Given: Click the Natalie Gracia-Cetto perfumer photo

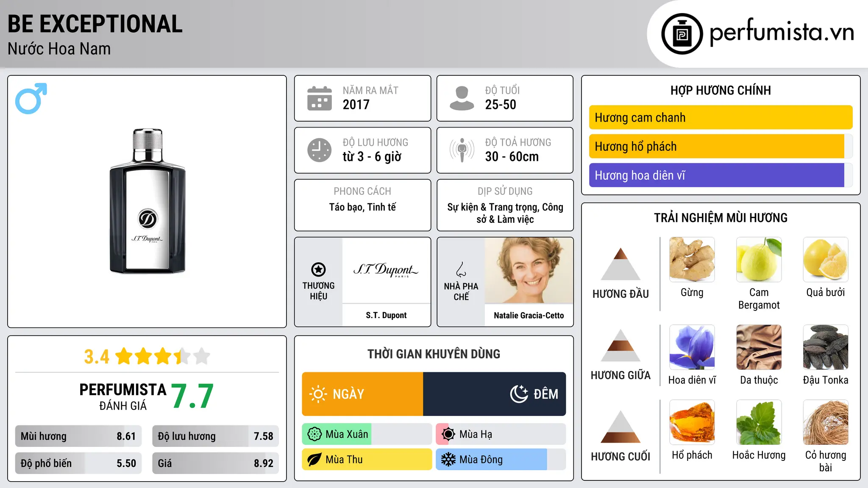Looking at the screenshot, I should pos(529,270).
